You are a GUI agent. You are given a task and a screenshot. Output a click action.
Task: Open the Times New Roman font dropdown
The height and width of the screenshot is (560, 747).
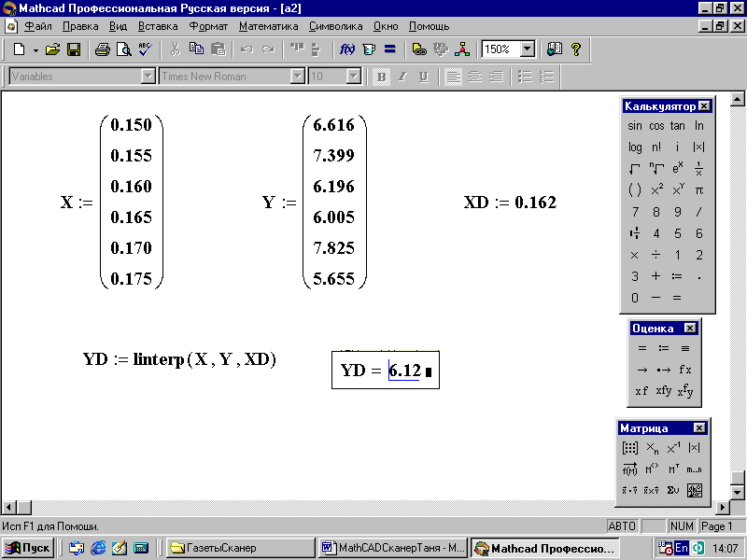click(x=297, y=77)
